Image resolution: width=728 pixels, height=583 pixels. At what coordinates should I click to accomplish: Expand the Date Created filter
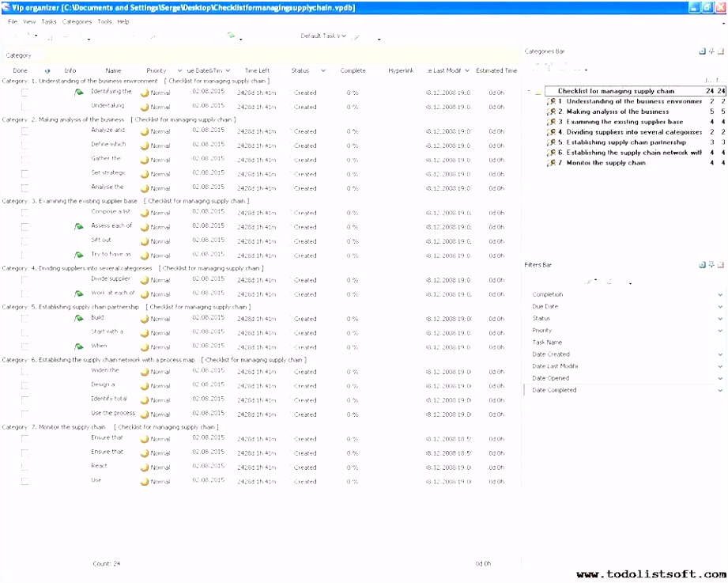[x=720, y=354]
